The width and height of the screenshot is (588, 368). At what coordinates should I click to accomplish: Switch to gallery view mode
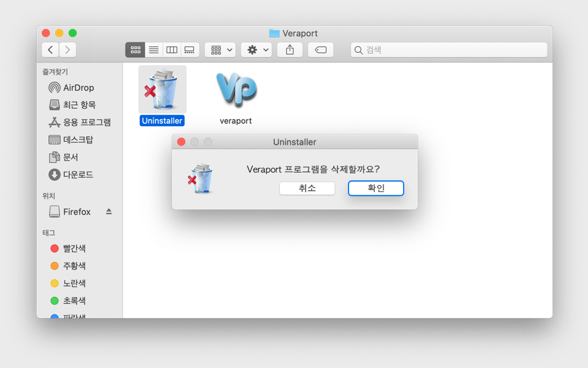click(x=190, y=50)
